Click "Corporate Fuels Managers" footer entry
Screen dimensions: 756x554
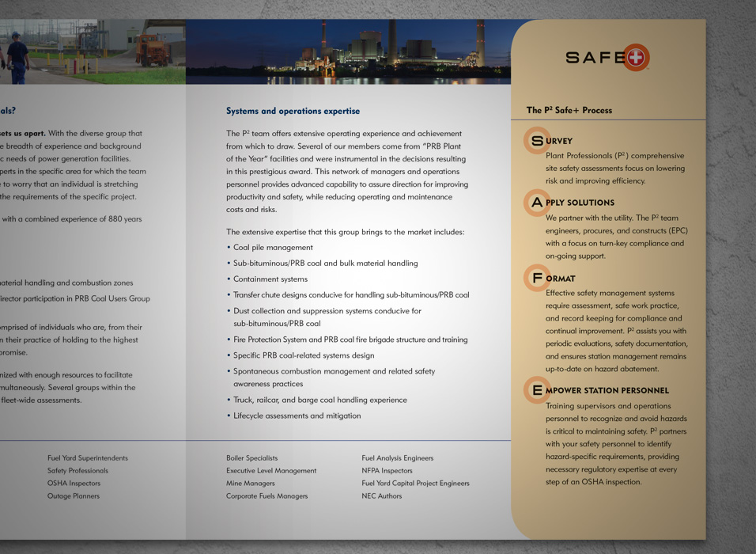pos(267,496)
